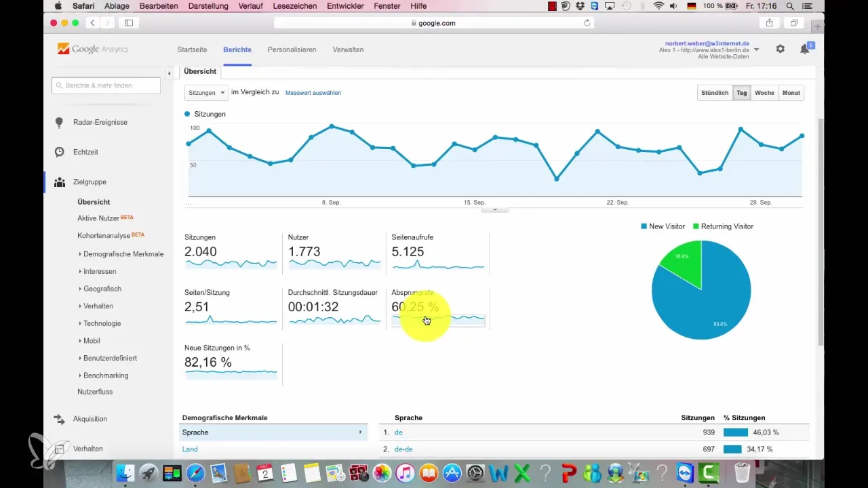Click the Google Analytics logo
Image resolution: width=868 pixels, height=488 pixels.
click(x=93, y=49)
